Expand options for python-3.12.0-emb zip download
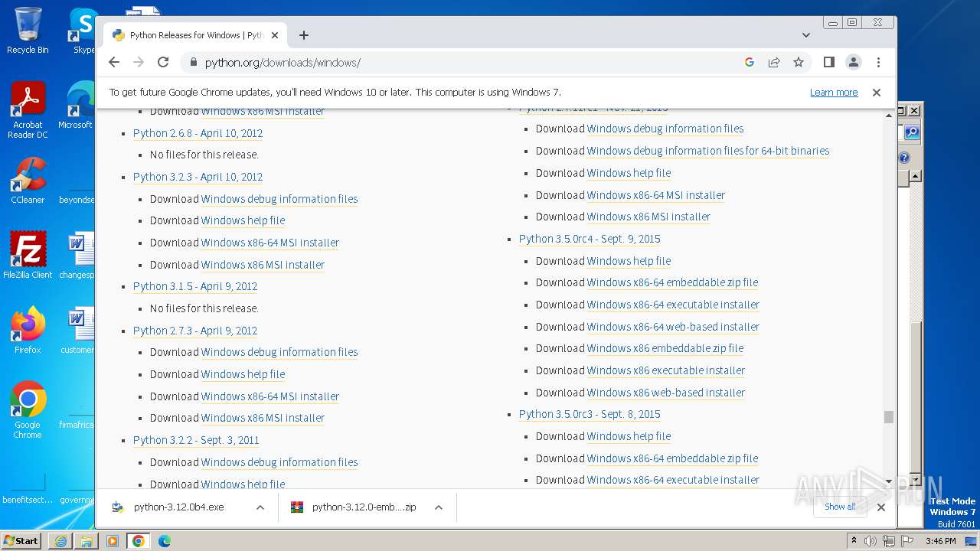The image size is (980, 551). tap(439, 507)
